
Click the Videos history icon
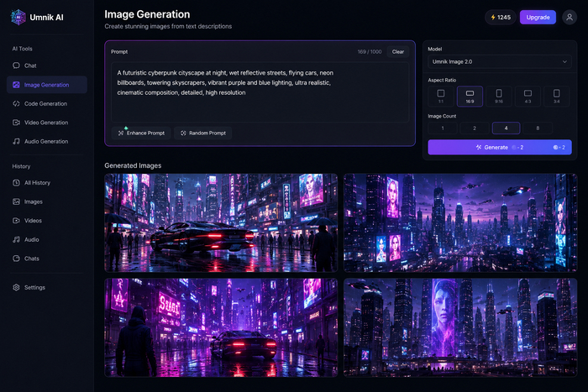click(x=16, y=221)
